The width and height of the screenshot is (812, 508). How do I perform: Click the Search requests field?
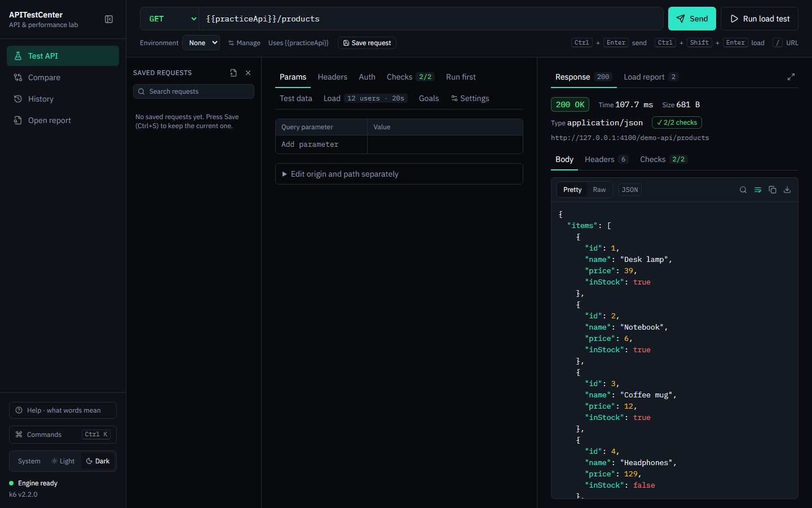(193, 91)
